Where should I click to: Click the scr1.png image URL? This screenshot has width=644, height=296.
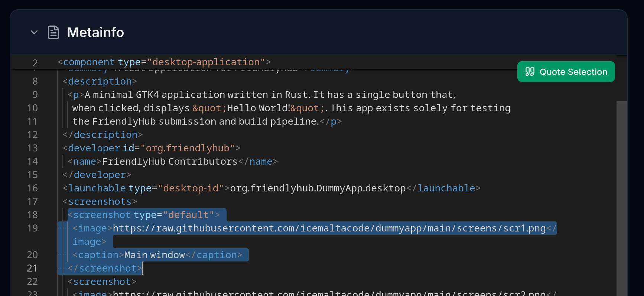(329, 228)
